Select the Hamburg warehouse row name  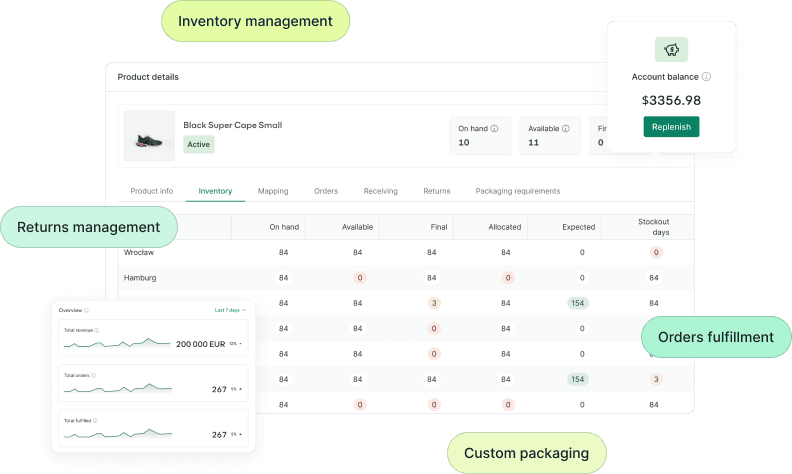[140, 277]
